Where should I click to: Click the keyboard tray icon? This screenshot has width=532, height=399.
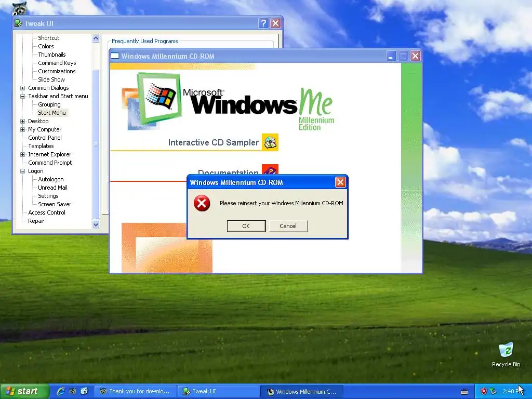tap(465, 392)
